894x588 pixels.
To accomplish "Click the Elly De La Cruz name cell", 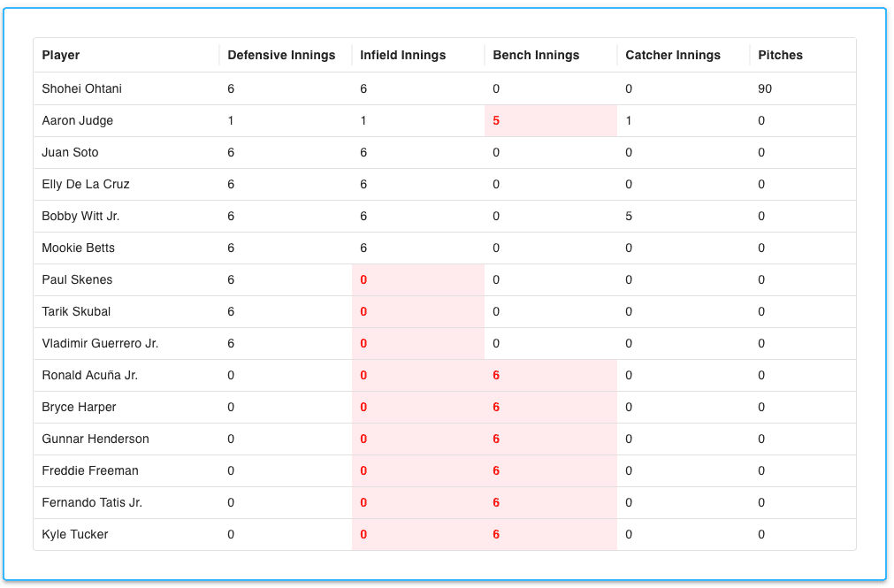I will (86, 184).
